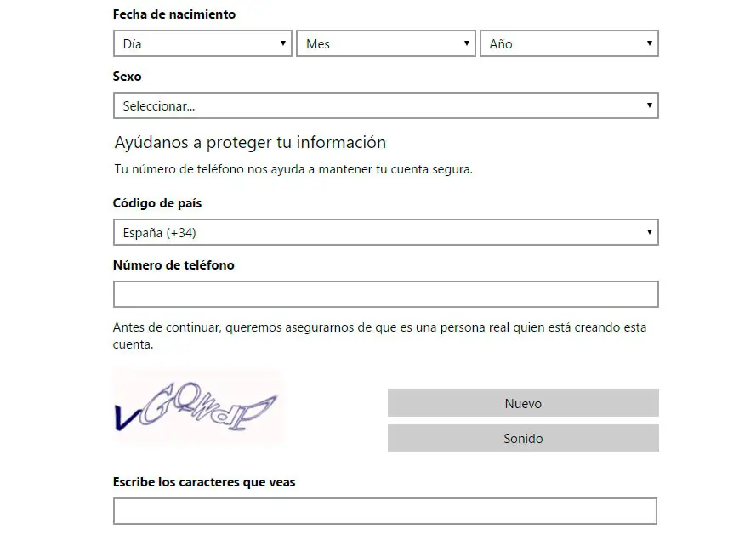Open the Día birth date dropdown

pos(202,44)
